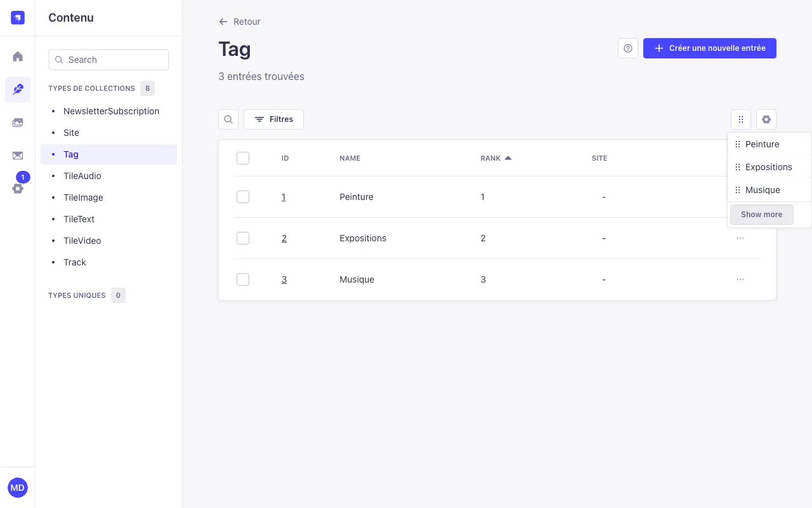The image size is (812, 508).
Task: Click the NAME column header
Action: (x=350, y=158)
